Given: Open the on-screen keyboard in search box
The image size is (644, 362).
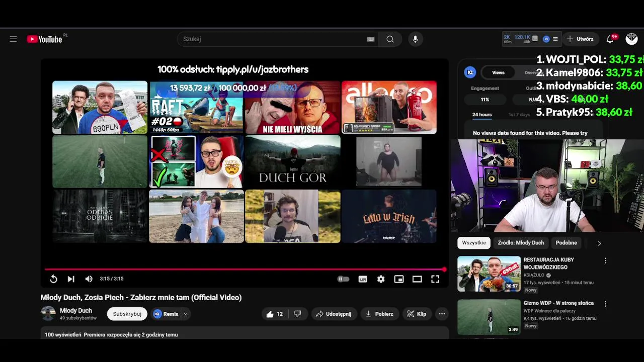Looking at the screenshot, I should click(371, 39).
